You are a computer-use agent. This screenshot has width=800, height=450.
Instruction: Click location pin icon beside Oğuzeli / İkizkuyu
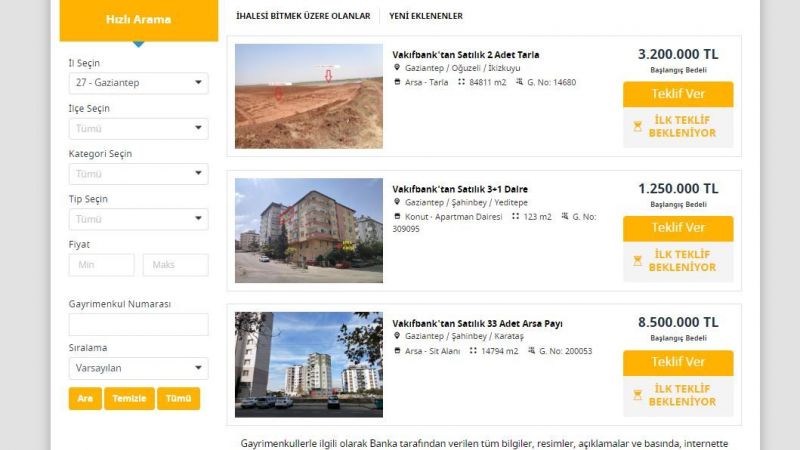(397, 67)
